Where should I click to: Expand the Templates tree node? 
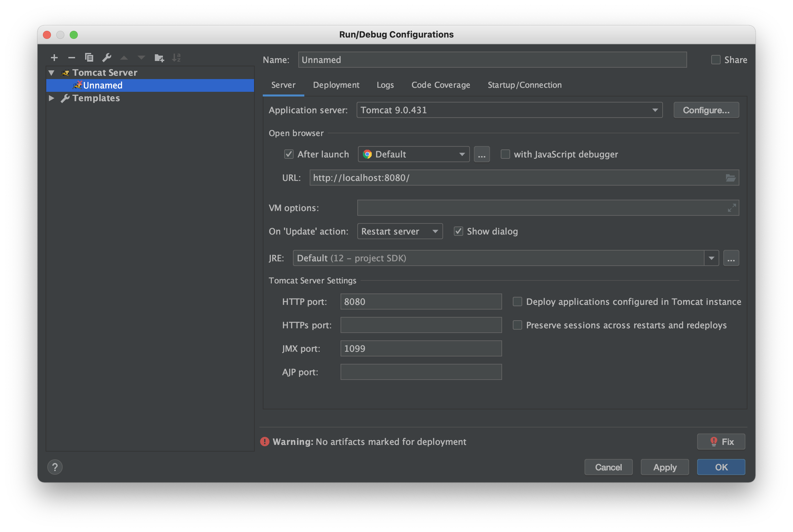(52, 98)
